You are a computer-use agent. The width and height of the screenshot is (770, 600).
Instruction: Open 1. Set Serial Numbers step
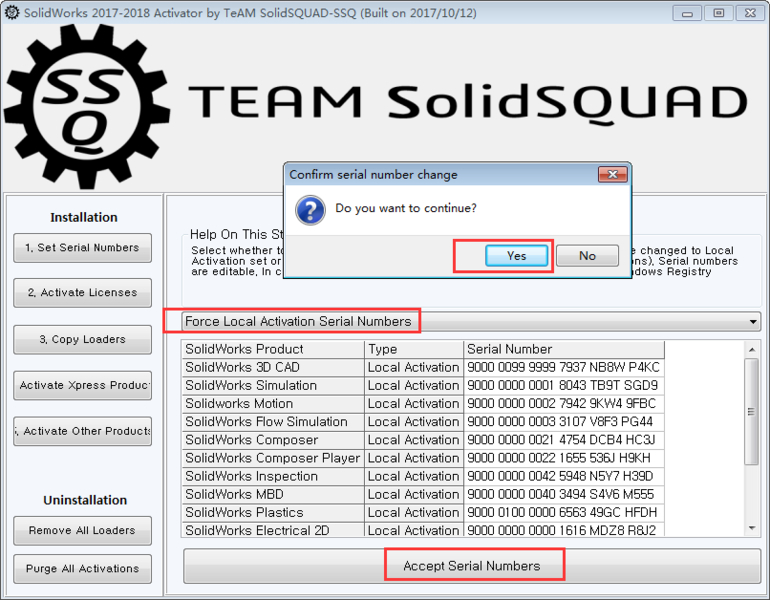click(x=82, y=248)
